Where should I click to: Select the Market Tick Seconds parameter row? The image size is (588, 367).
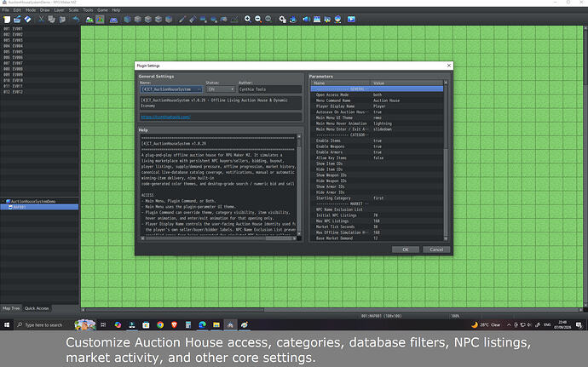pyautogui.click(x=377, y=227)
